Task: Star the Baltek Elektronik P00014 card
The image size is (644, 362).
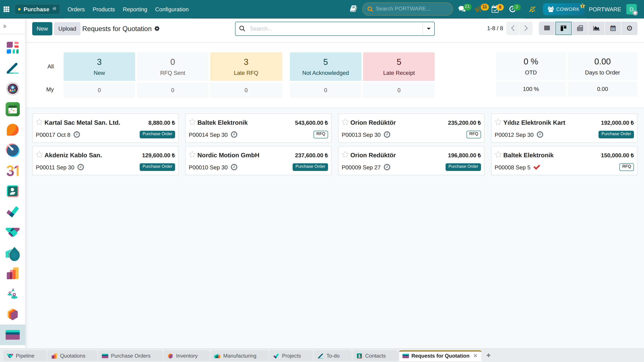Action: click(x=192, y=122)
